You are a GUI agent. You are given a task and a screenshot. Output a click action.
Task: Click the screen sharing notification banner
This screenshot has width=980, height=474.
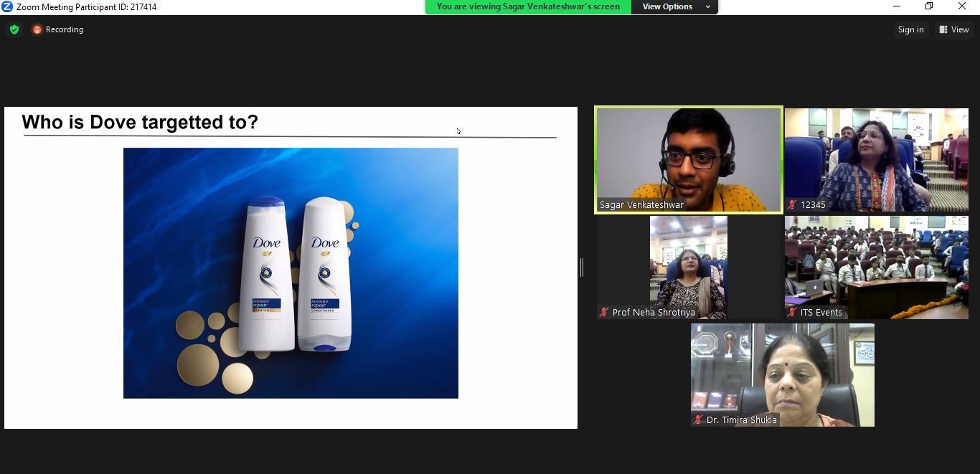point(528,6)
